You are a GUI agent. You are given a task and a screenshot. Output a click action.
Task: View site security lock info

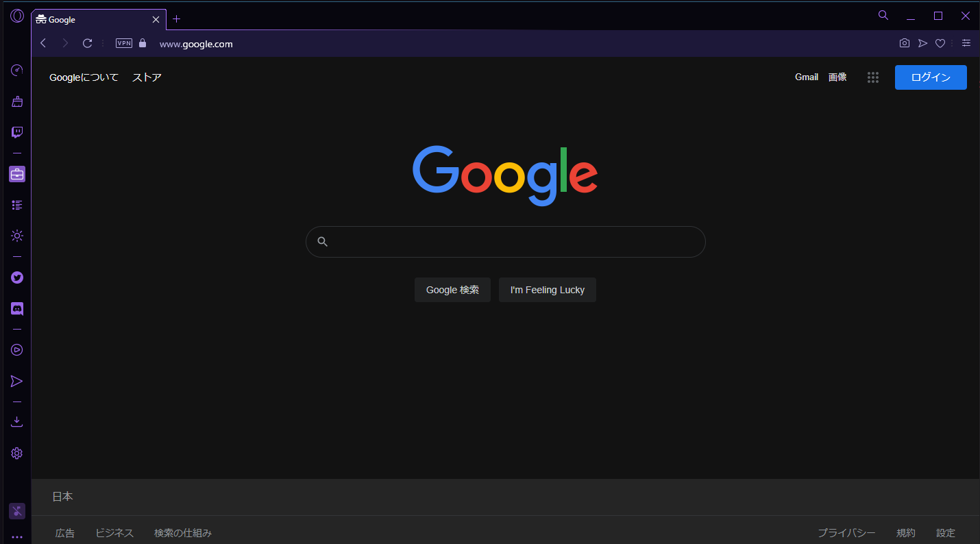pos(143,43)
